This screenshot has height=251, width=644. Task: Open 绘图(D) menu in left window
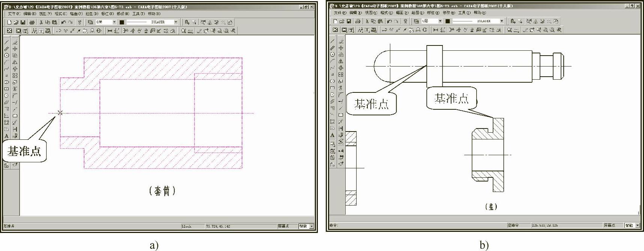(92, 14)
